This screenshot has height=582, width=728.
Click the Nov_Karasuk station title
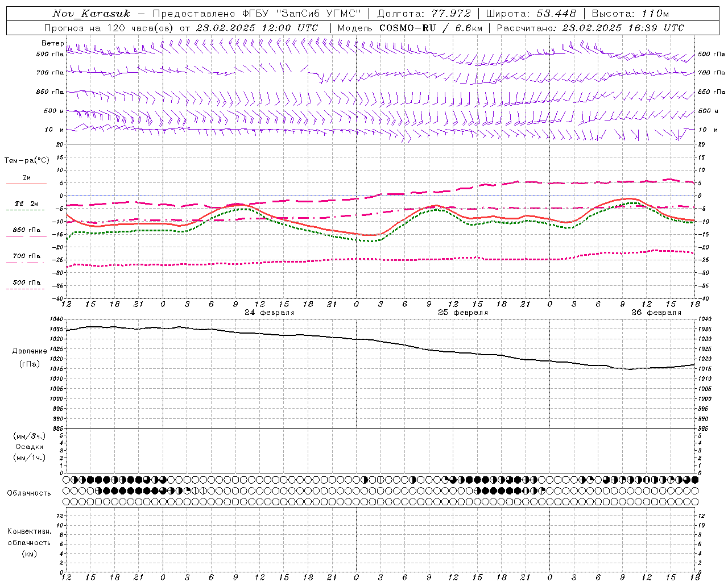tap(91, 14)
